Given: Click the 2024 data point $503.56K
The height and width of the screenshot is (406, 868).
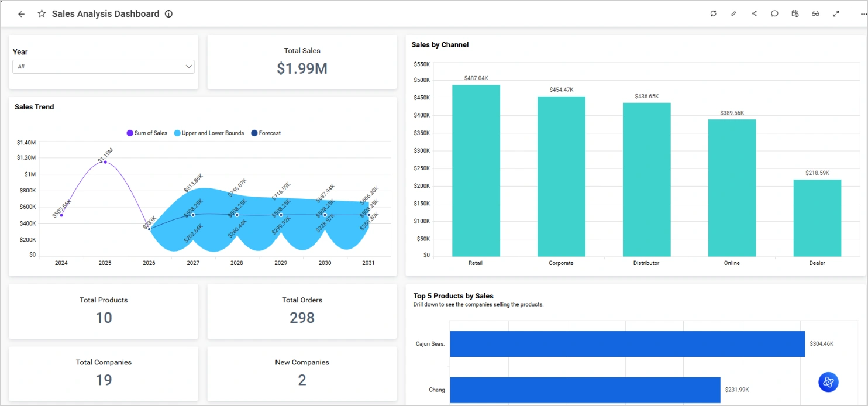Looking at the screenshot, I should pos(61,215).
